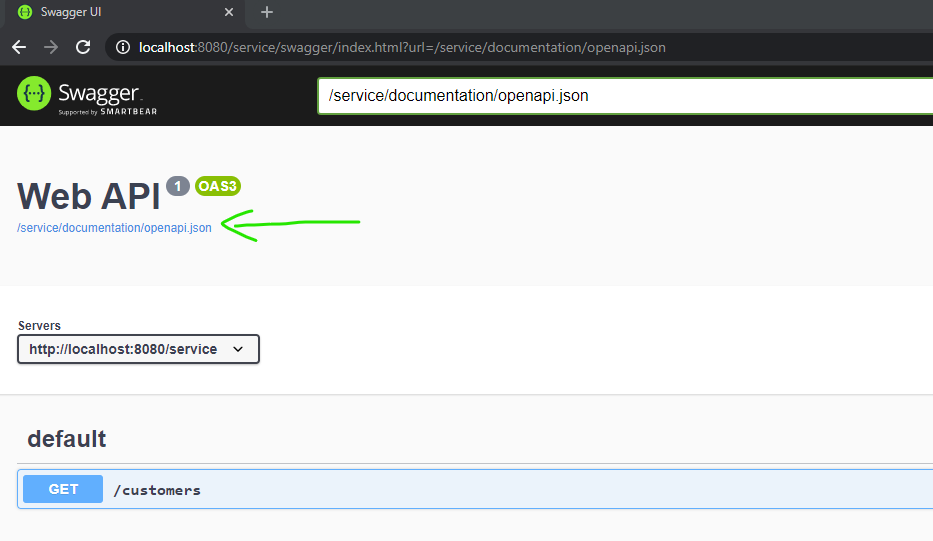Click the Swagger Supported by SmartBear wordmark
Screen dimensions: 933x541
[x=108, y=98]
